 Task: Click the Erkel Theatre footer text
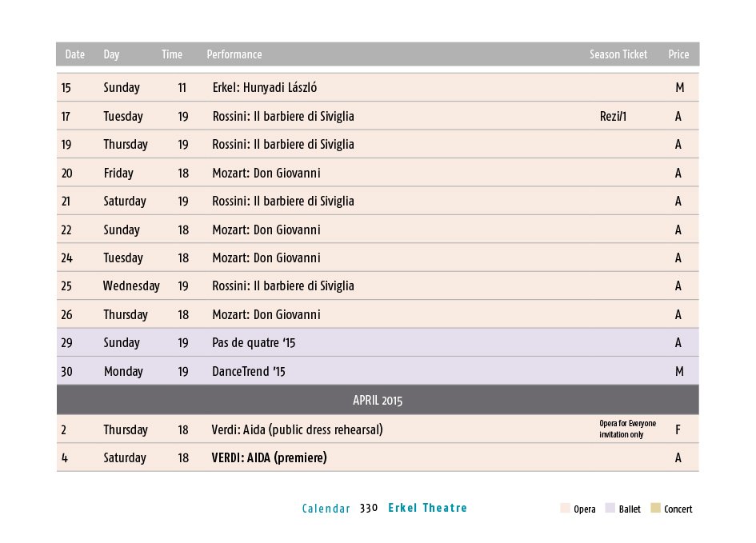pos(428,508)
